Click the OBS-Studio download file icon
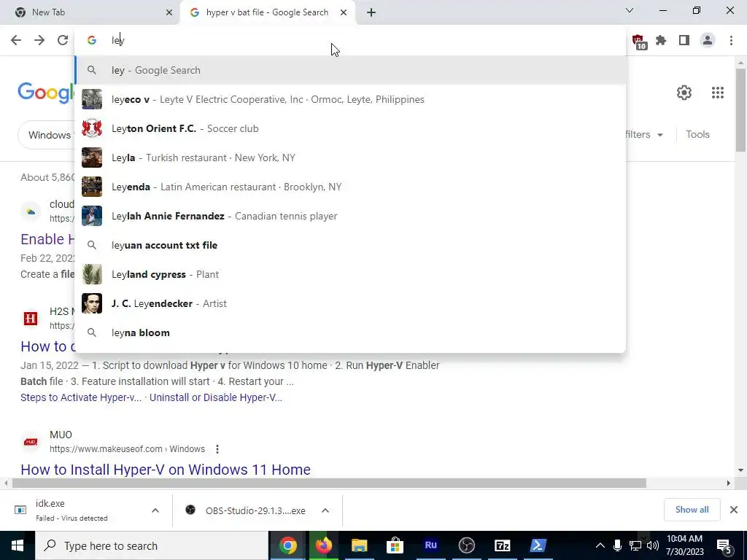 190,510
